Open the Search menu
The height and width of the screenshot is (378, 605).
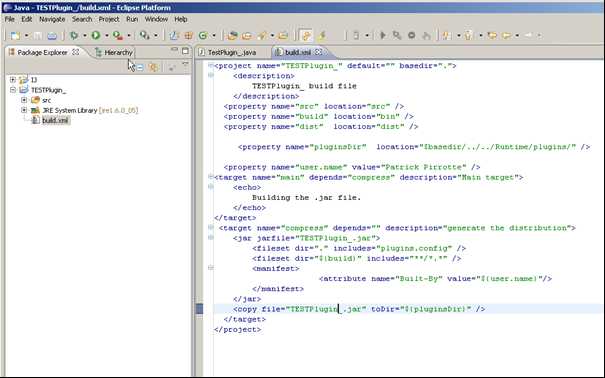(x=82, y=19)
